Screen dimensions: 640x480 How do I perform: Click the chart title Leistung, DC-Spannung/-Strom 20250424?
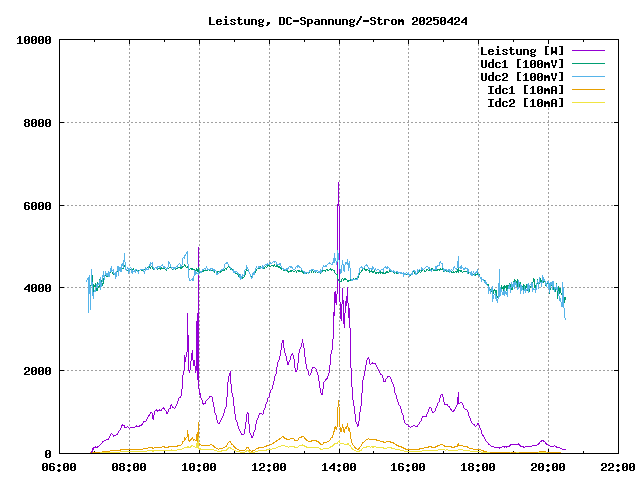click(x=338, y=20)
